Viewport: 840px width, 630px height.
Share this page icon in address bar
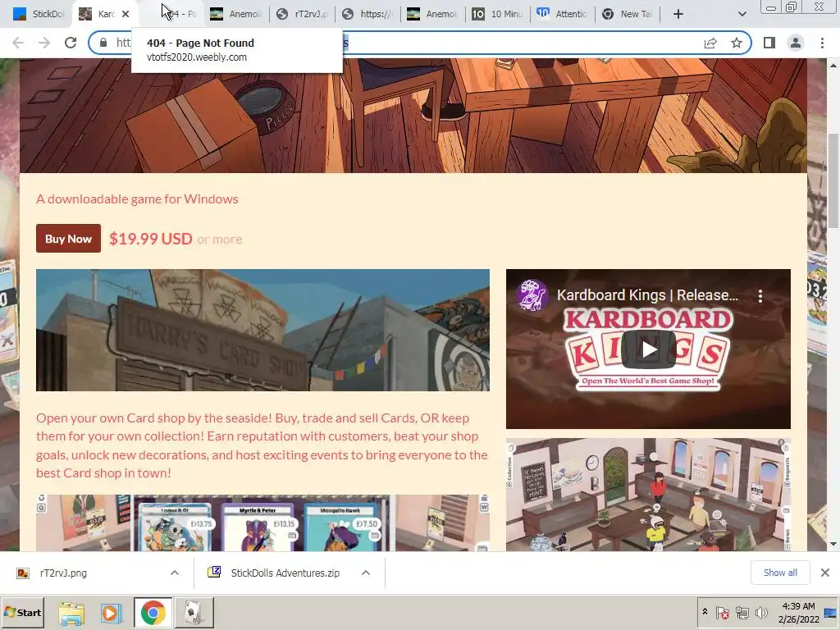tap(710, 43)
